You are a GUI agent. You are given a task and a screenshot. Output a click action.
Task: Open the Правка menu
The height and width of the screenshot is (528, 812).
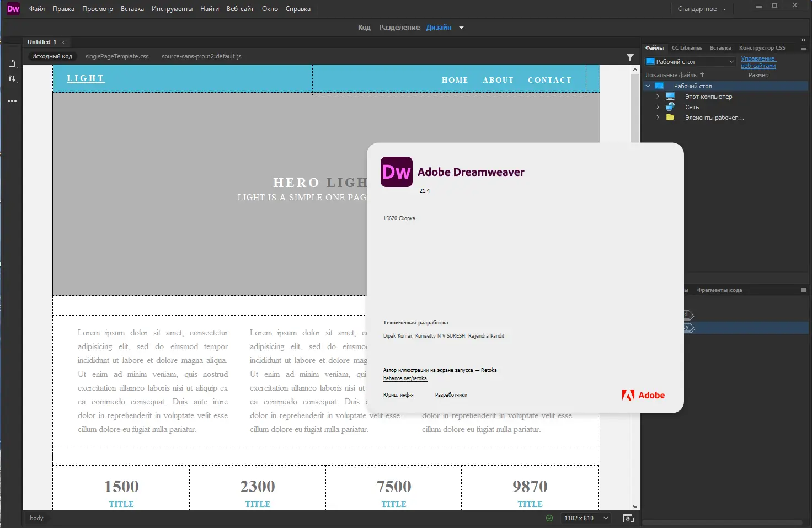tap(63, 9)
